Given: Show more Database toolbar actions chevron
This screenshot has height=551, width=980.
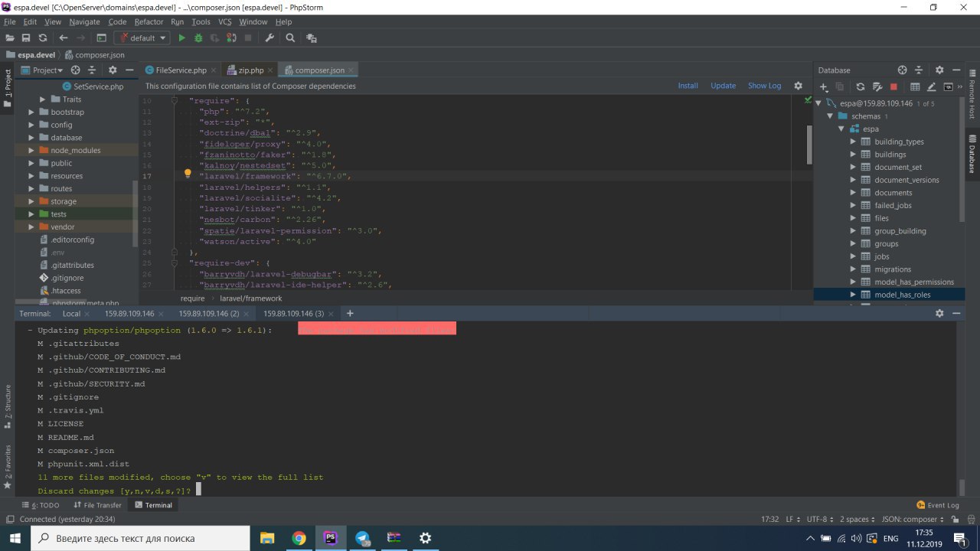Looking at the screenshot, I should pos(959,87).
